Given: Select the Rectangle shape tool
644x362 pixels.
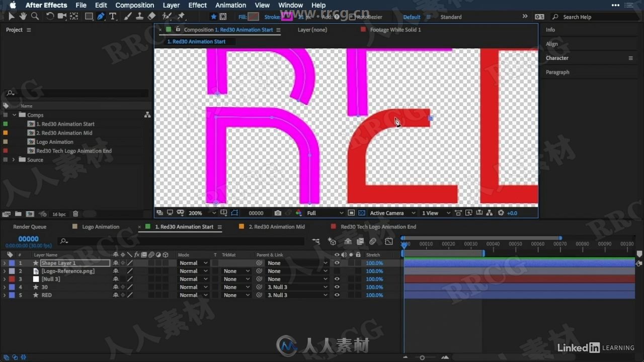Looking at the screenshot, I should pos(89,17).
